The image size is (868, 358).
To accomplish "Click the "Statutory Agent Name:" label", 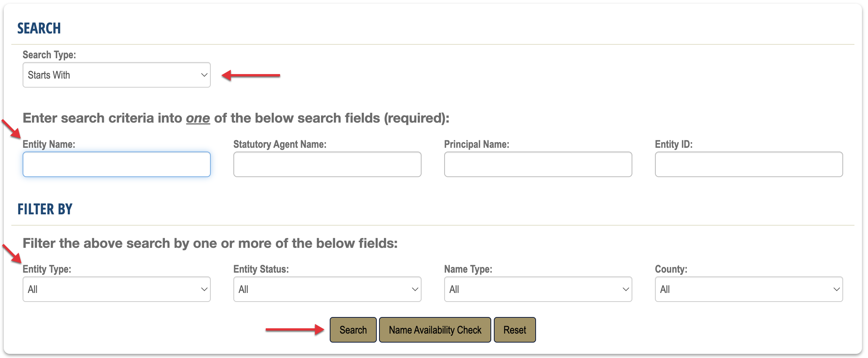I will 280,144.
